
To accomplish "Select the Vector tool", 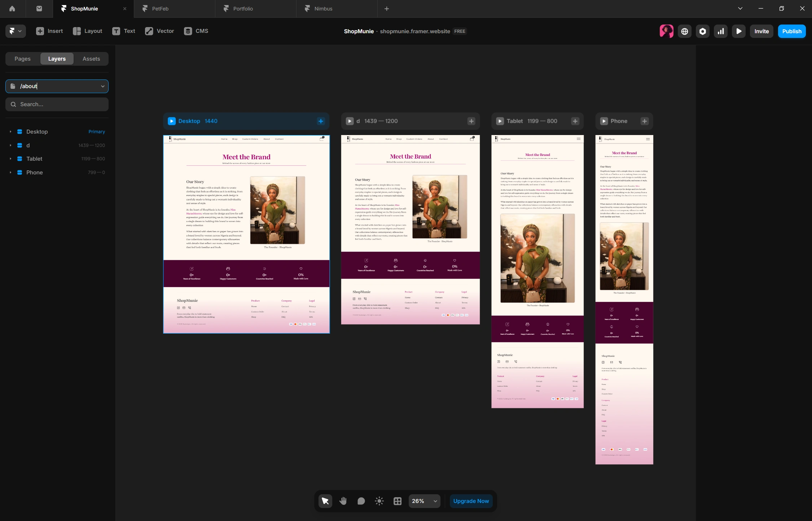I will pyautogui.click(x=159, y=31).
